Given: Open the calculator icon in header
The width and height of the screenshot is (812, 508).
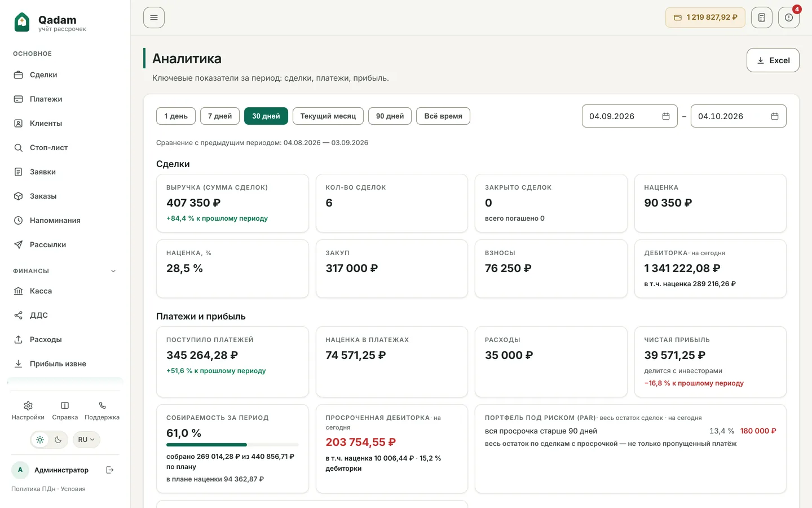Looking at the screenshot, I should pyautogui.click(x=761, y=17).
